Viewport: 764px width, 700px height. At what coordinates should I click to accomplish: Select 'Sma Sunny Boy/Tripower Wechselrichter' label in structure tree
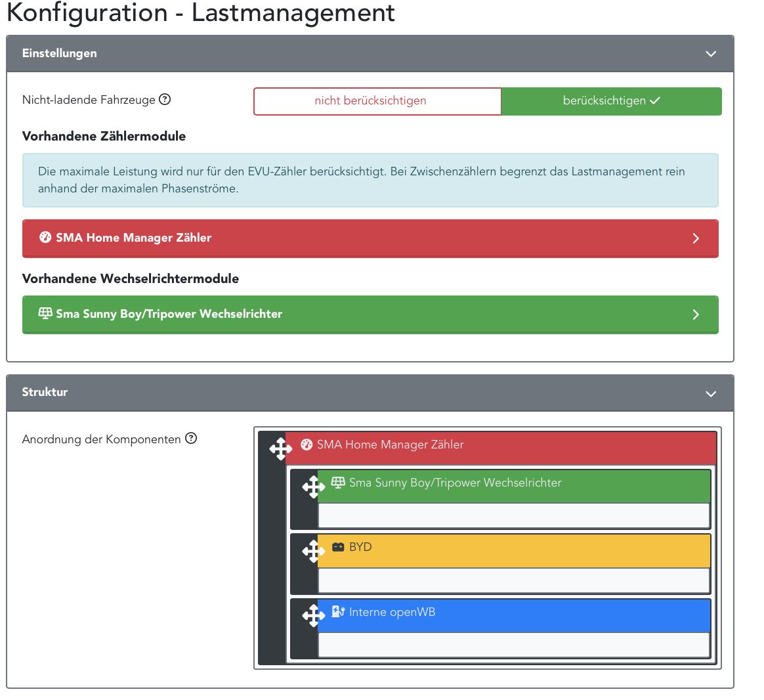(455, 483)
